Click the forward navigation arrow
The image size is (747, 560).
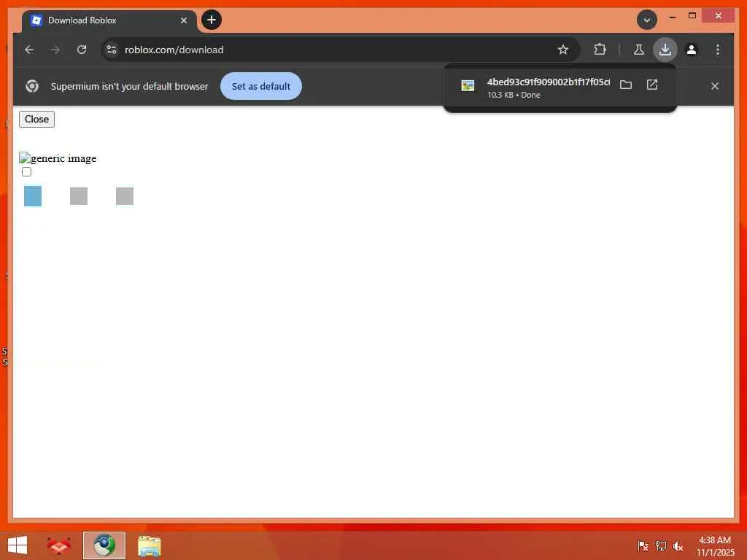(x=55, y=50)
